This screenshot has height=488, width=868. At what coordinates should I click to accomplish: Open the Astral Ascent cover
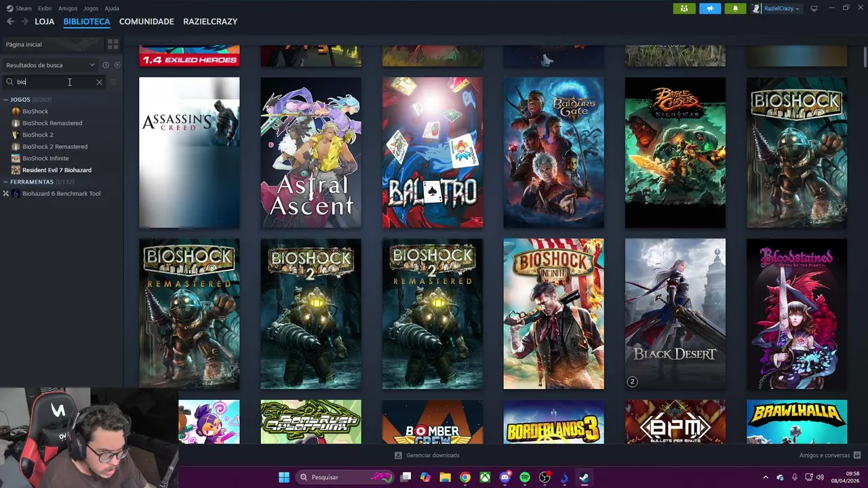tap(311, 152)
